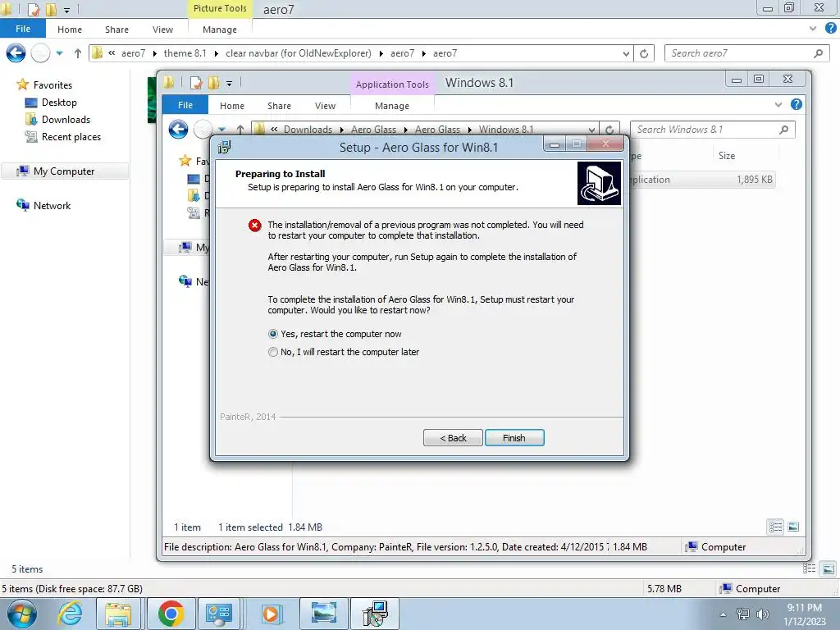Screen dimensions: 840x630
Task: Launch Internet Explorer from taskbar
Action: pos(71,614)
